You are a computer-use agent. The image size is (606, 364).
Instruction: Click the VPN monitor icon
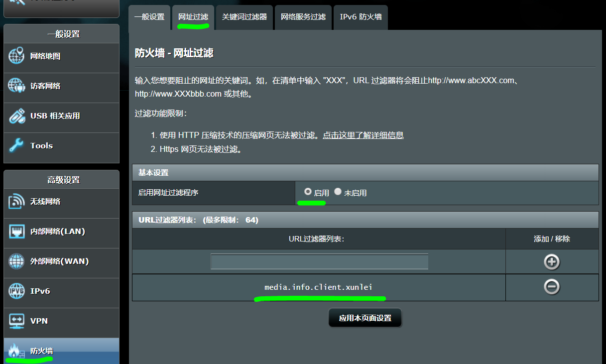tap(16, 321)
